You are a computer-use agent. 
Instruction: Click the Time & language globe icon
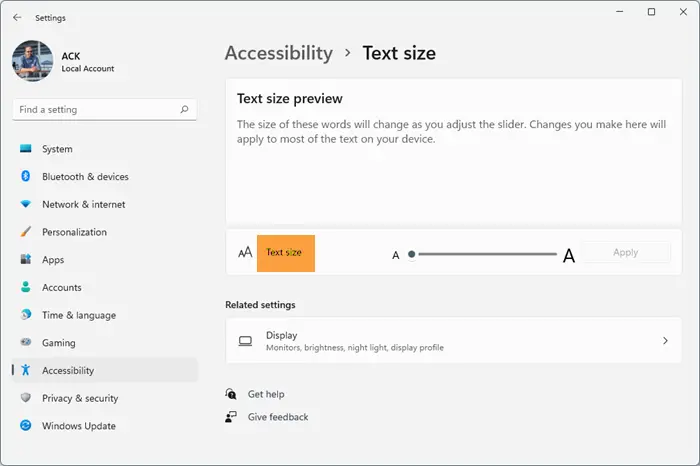coord(26,315)
